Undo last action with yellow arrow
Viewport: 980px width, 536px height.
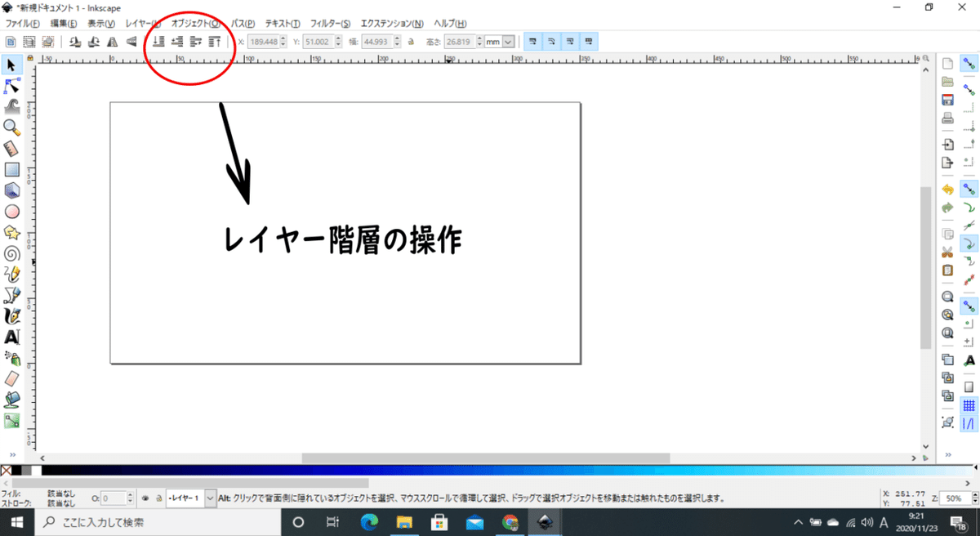point(947,189)
